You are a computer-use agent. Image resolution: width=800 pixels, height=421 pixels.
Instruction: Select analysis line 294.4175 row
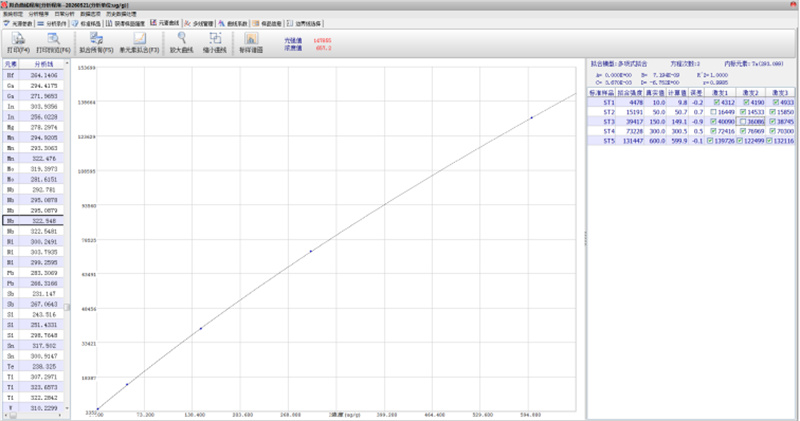[33, 86]
